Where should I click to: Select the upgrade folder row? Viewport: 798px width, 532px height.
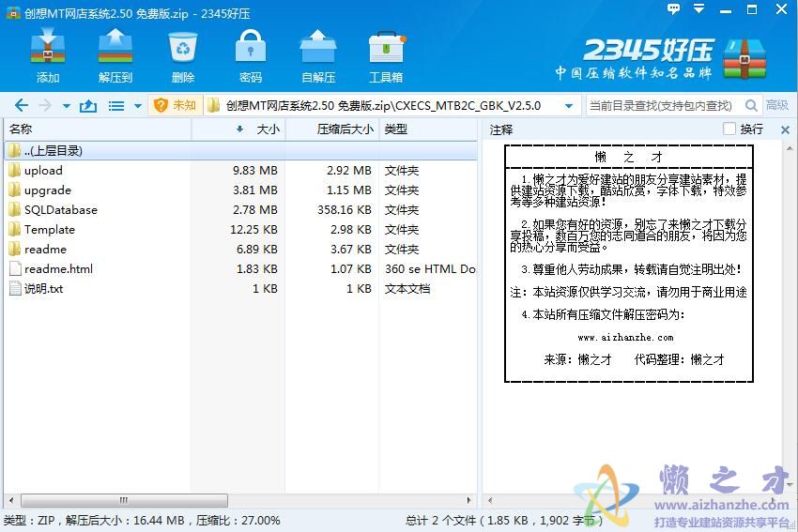click(241, 190)
